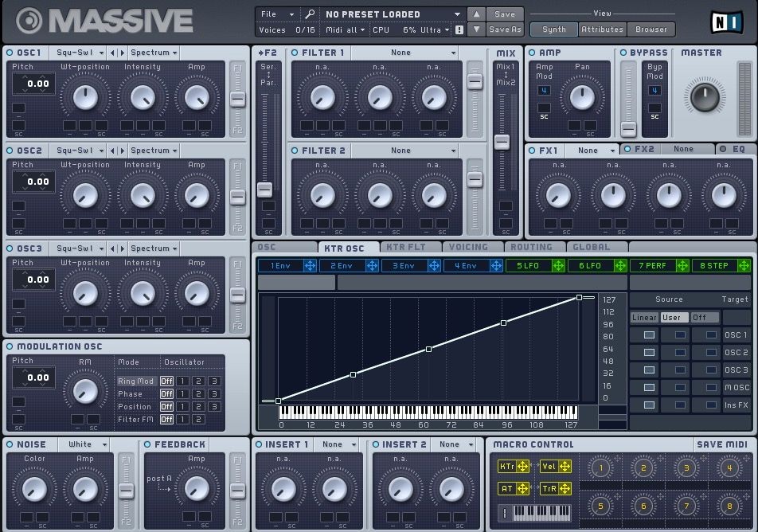Viewport: 758px width, 532px height.
Task: Toggle the Filter 1 power button
Action: pos(295,53)
